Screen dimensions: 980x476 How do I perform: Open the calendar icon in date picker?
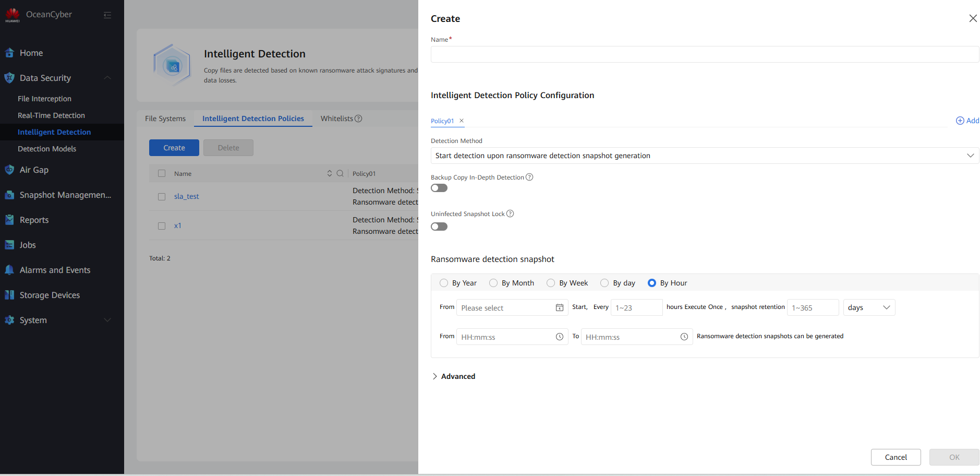(559, 307)
